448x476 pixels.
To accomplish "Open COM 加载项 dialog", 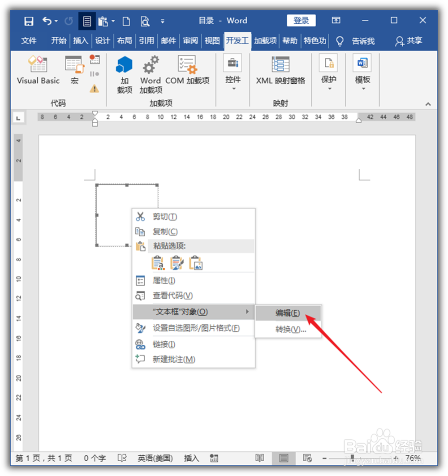I will (187, 70).
